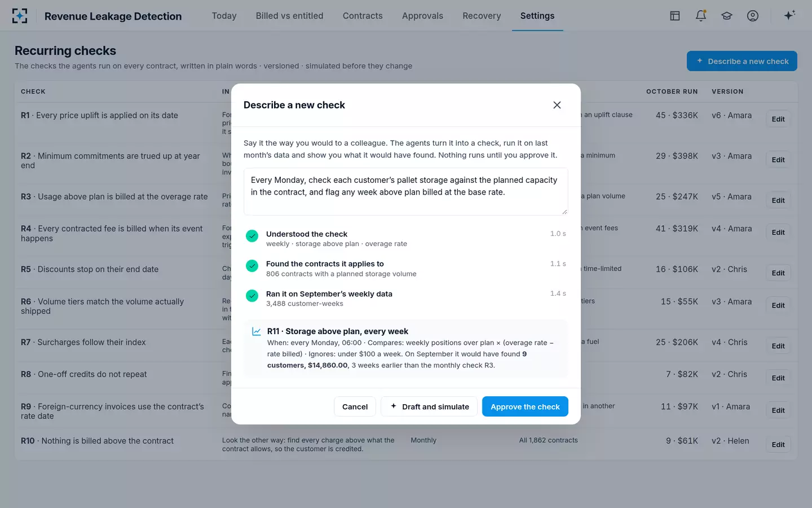Switch to the Recovery tab
Viewport: 812px width, 508px height.
click(482, 16)
